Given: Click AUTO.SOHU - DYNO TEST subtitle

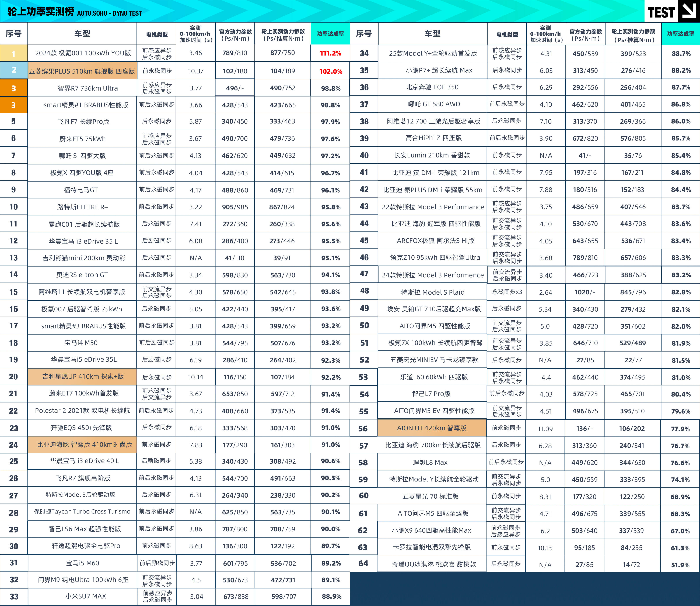Looking at the screenshot, I should coord(109,13).
